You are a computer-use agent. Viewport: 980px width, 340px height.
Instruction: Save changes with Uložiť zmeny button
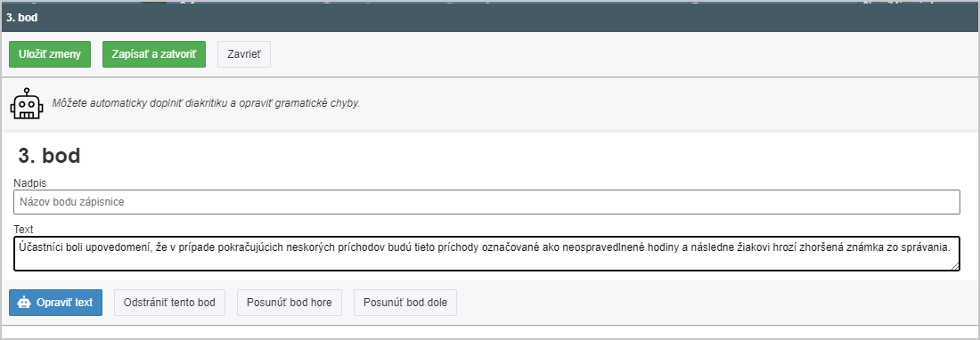click(50, 54)
